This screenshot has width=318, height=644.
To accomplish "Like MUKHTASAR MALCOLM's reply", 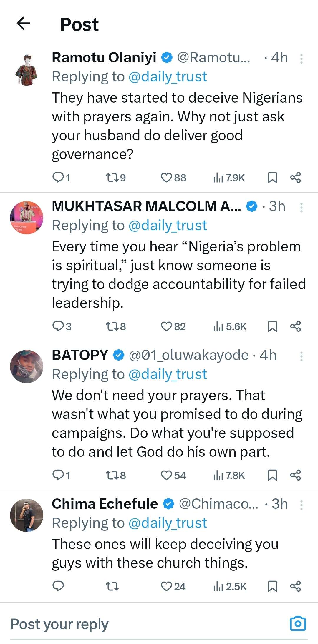I will point(166,326).
